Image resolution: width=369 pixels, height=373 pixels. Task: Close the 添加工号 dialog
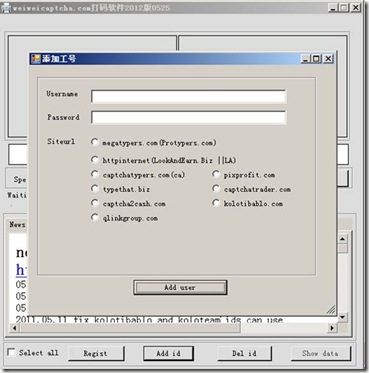point(328,59)
